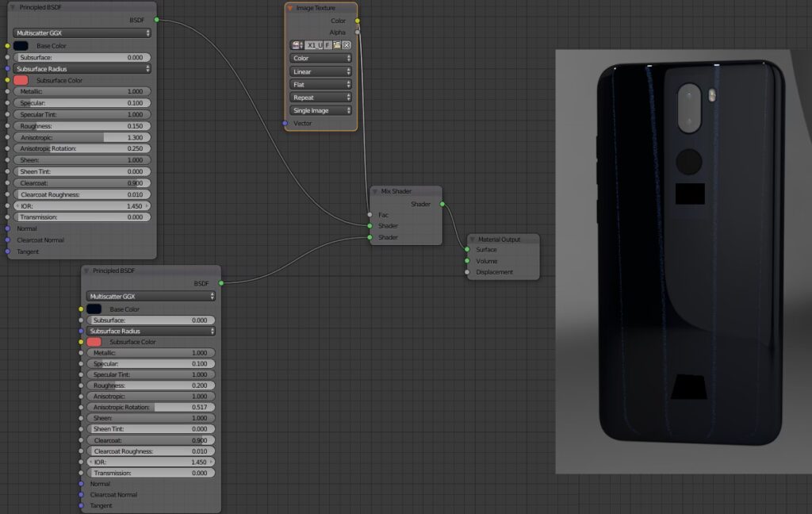Image resolution: width=812 pixels, height=514 pixels.
Task: Click the X1_U image name field
Action: pyautogui.click(x=314, y=45)
